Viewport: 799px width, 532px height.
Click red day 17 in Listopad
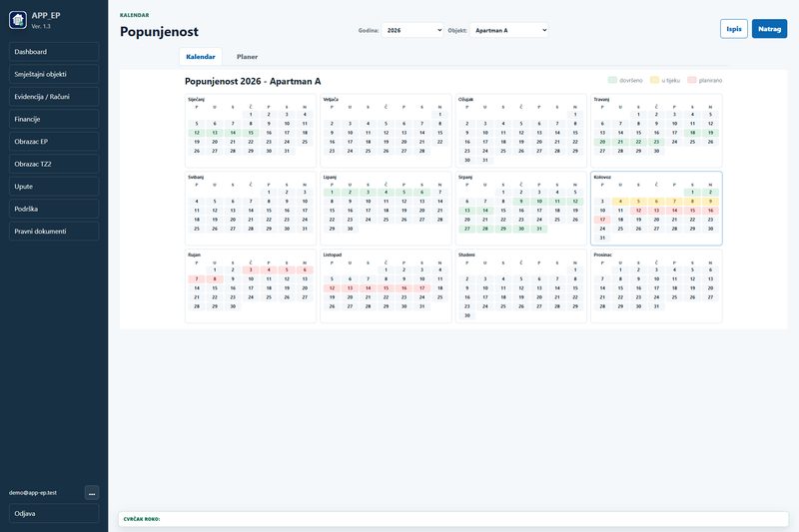[421, 288]
